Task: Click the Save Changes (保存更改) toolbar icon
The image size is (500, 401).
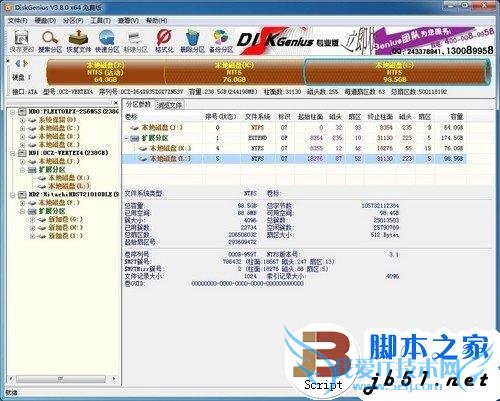Action: click(x=22, y=41)
